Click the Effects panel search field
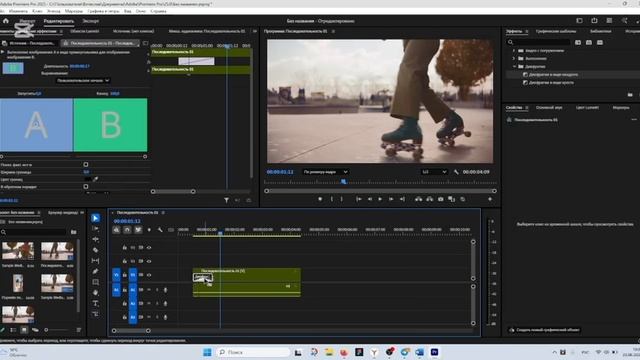The image size is (640, 360). [538, 42]
